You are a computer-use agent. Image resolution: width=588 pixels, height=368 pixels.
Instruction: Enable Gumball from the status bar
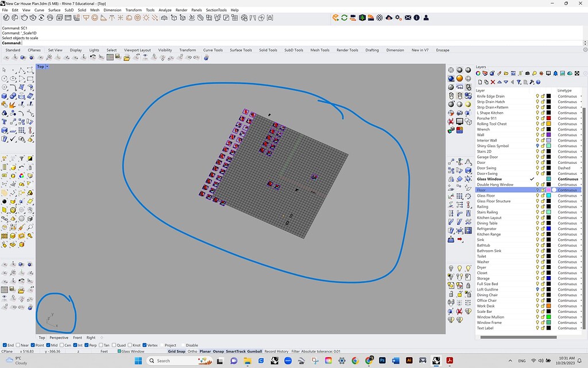coord(256,351)
